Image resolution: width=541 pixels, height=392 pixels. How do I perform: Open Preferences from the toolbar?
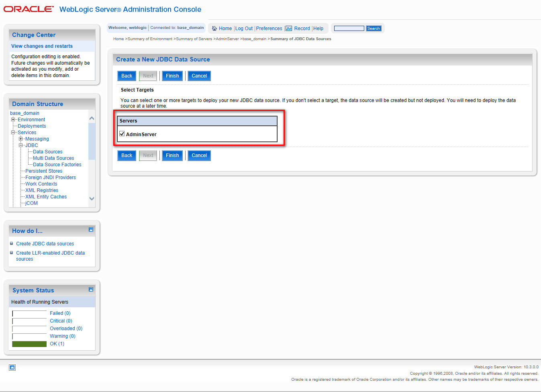[269, 29]
